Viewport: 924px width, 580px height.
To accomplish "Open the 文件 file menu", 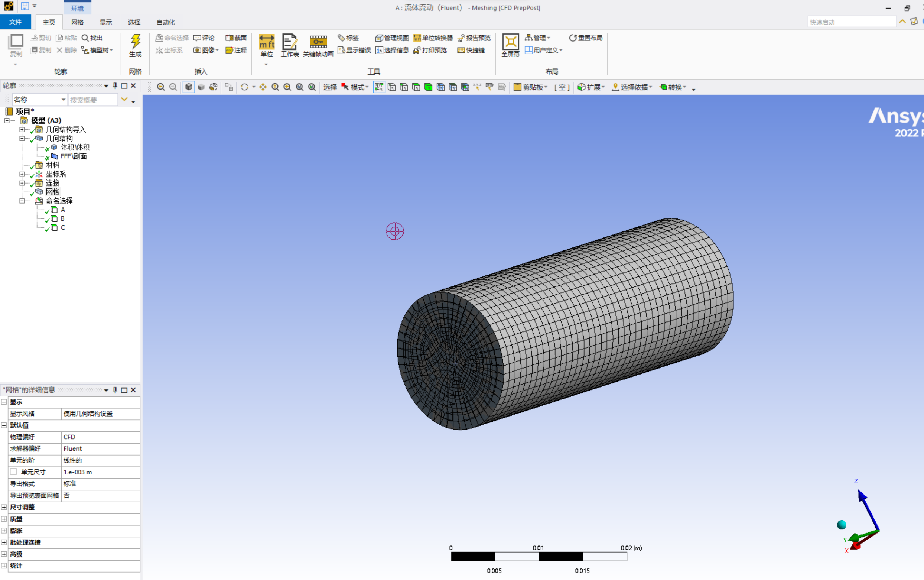I will pyautogui.click(x=15, y=22).
